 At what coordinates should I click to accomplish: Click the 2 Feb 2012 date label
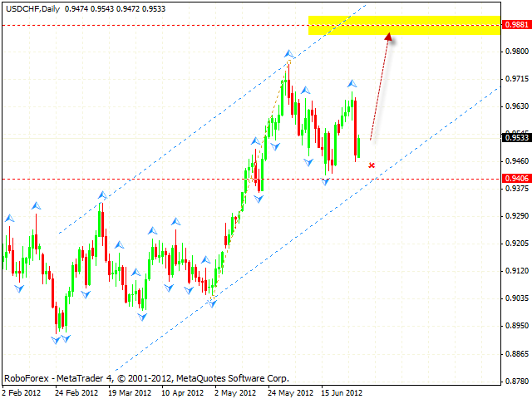pos(22,392)
